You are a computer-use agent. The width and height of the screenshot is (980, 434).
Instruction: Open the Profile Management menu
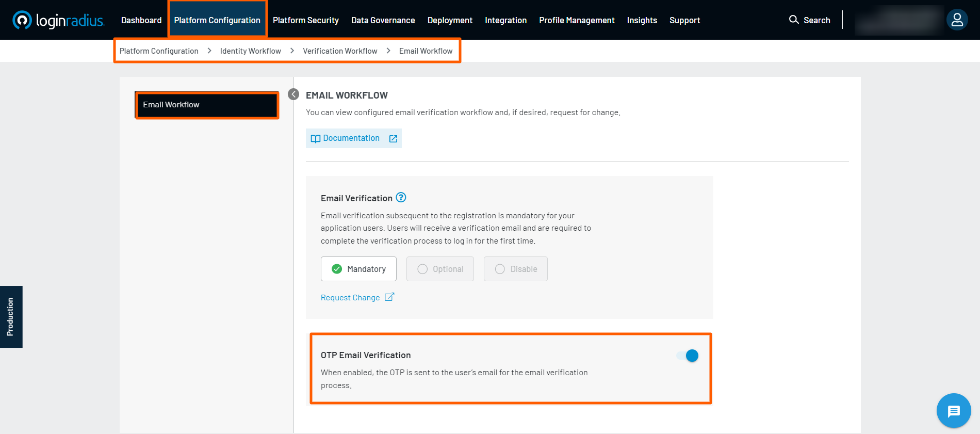click(x=577, y=20)
